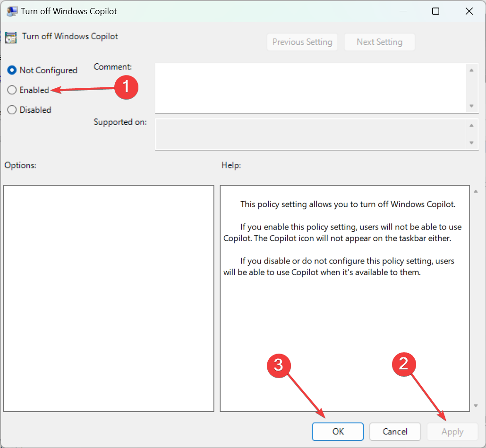Click the 'Turn off Windows Copilot' heading text
Screen dimensions: 486x448
coord(70,36)
